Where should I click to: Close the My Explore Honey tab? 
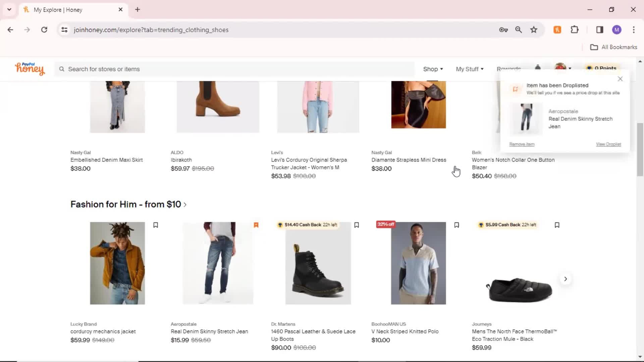pyautogui.click(x=120, y=9)
